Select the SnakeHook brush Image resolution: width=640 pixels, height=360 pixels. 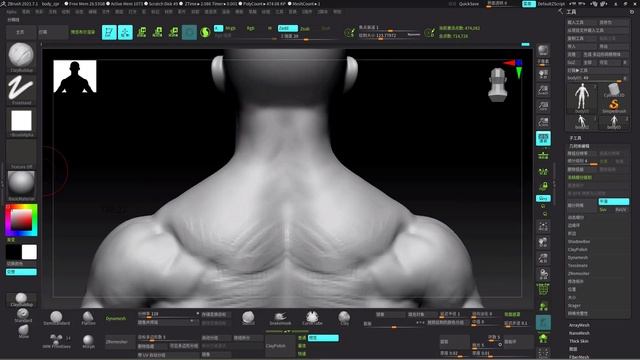pyautogui.click(x=280, y=318)
